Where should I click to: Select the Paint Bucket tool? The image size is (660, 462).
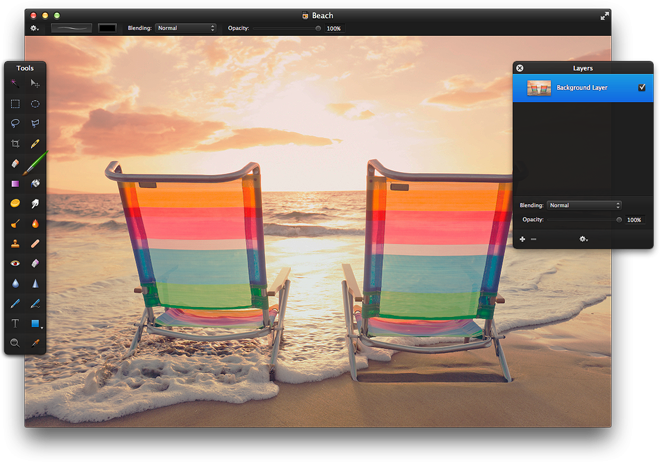point(35,183)
